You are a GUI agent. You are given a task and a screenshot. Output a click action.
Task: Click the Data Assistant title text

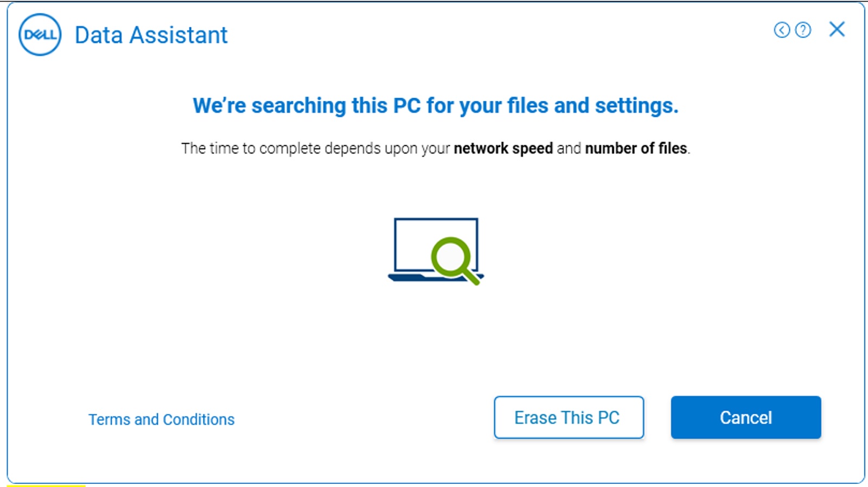(150, 35)
